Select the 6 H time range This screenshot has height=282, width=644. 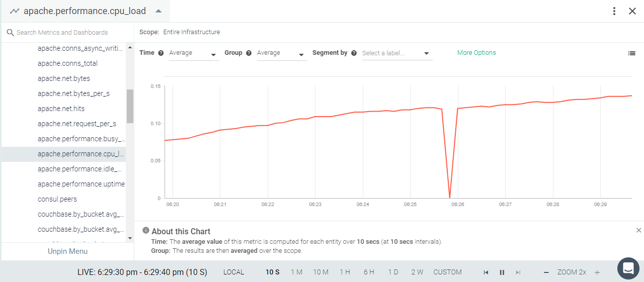click(x=369, y=272)
